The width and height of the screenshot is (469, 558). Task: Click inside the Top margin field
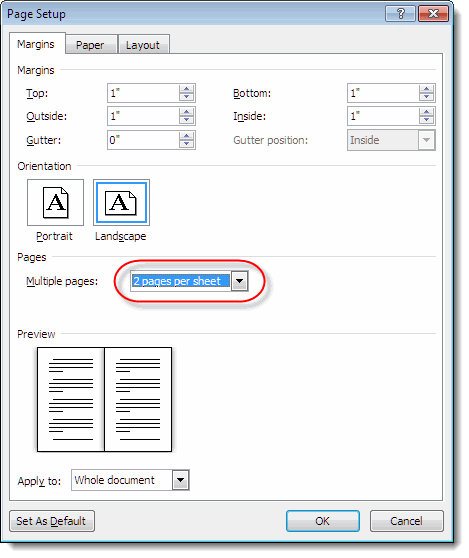pos(143,93)
